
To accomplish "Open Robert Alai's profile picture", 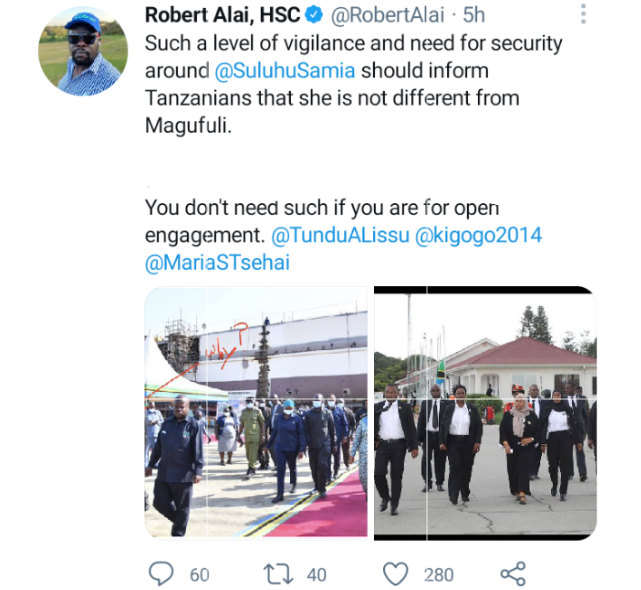I will click(x=83, y=51).
